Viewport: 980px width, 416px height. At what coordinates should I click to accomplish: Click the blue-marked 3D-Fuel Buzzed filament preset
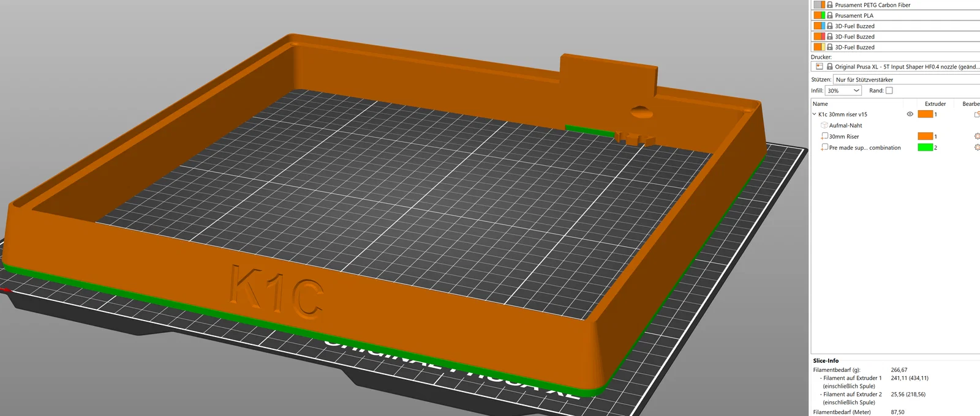click(x=895, y=26)
